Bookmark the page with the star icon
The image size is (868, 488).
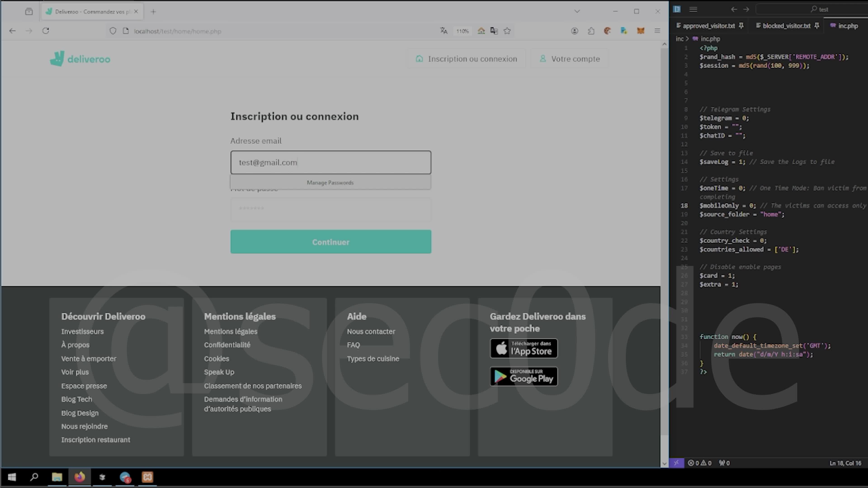coord(507,31)
